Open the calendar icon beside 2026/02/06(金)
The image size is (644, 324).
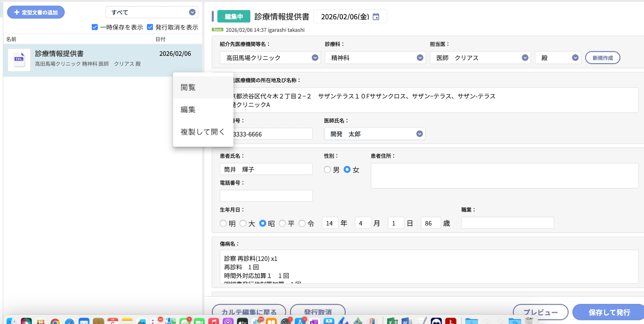tap(376, 16)
